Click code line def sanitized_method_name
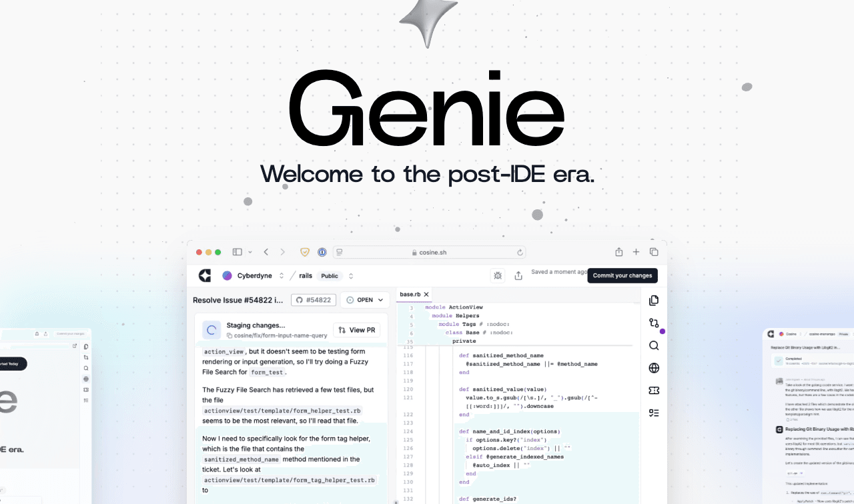This screenshot has height=504, width=854. point(501,356)
